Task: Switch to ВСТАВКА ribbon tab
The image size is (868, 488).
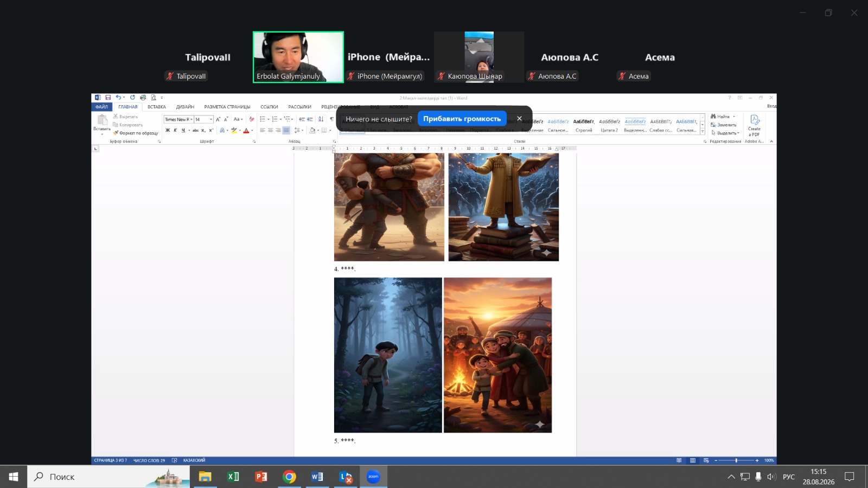Action: click(157, 107)
